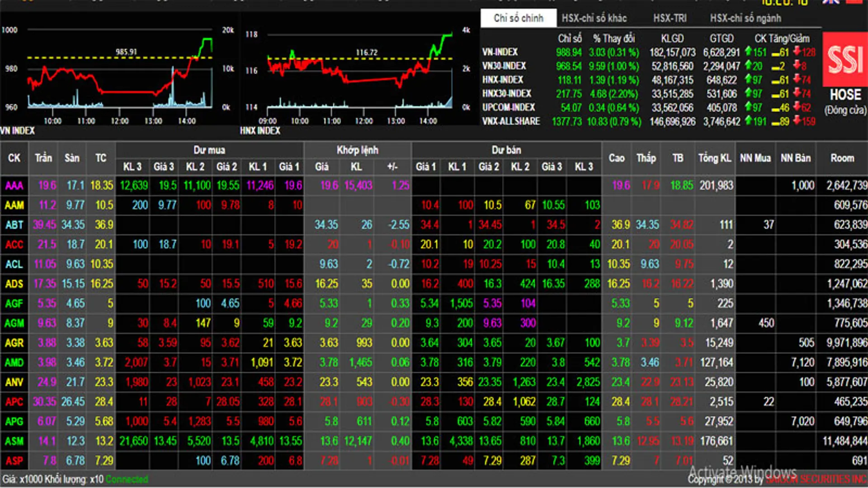This screenshot has width=868, height=488.
Task: Click the Tổng KL column header
Action: tap(714, 158)
